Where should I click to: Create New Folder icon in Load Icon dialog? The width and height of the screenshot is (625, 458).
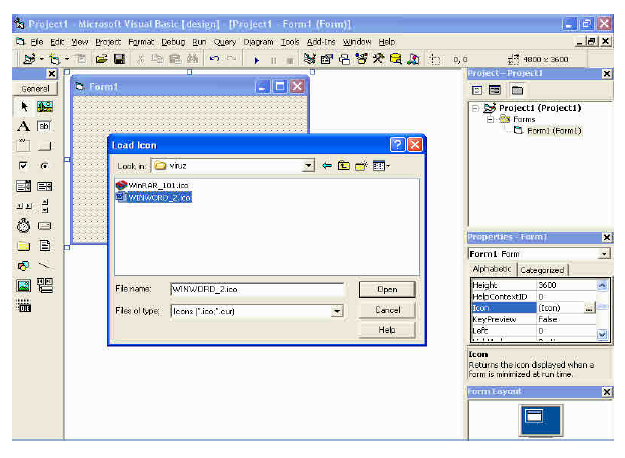tap(361, 165)
